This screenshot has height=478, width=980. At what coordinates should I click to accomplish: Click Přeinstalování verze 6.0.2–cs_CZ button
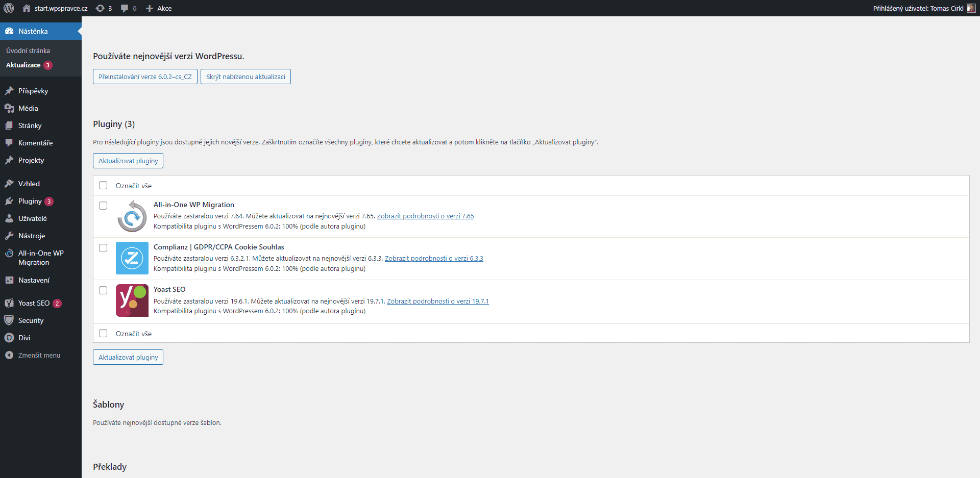click(x=145, y=77)
